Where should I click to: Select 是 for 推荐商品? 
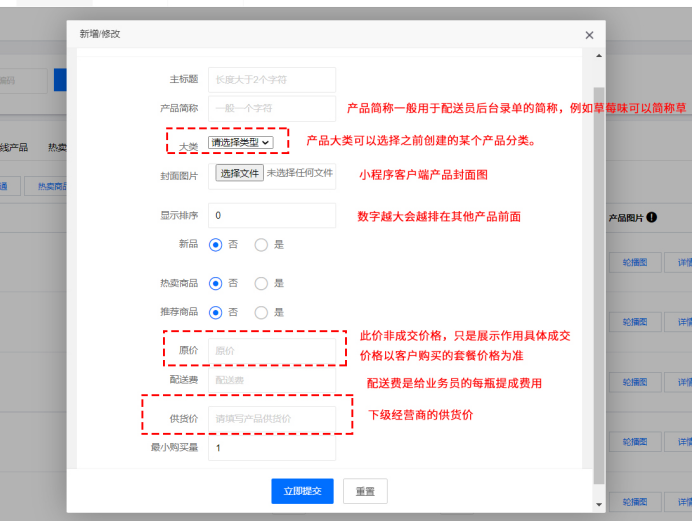click(x=261, y=312)
